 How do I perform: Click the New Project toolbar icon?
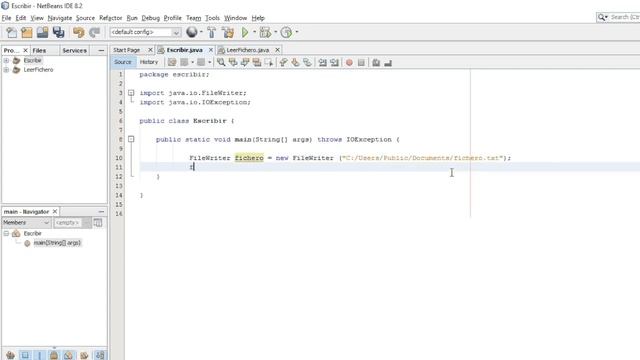point(27,32)
